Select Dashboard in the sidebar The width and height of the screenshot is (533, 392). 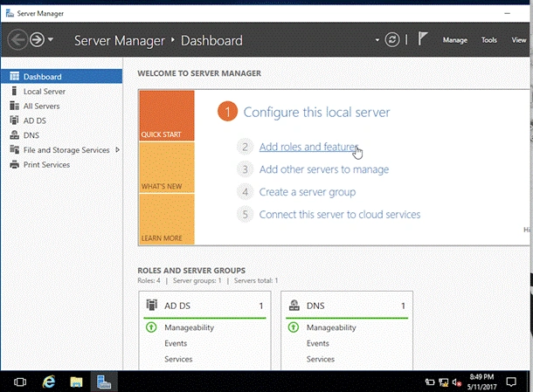(61, 77)
